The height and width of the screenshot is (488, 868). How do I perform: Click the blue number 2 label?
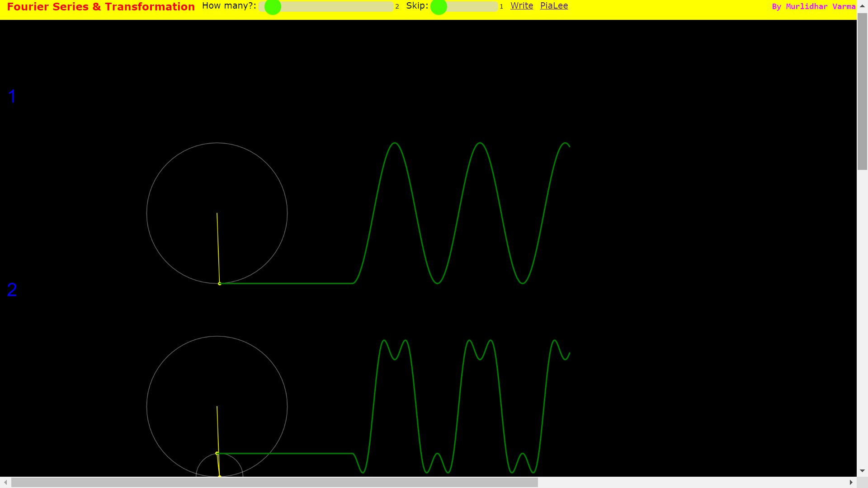[12, 290]
